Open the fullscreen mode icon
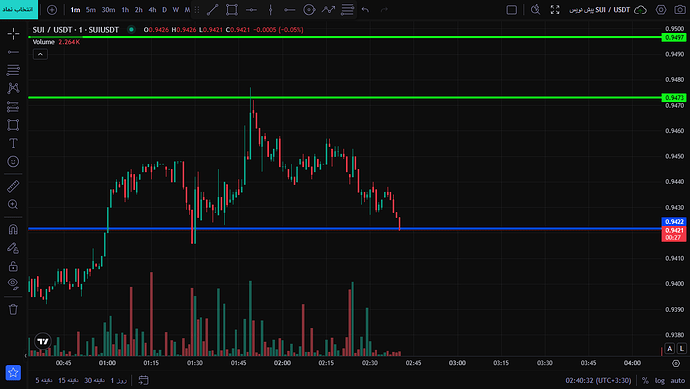Screen dimensions: 690x389 (555, 10)
